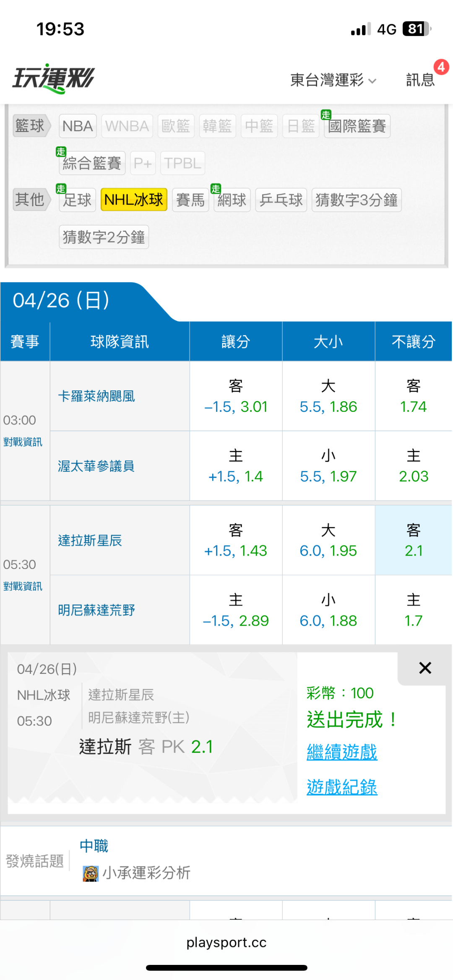The image size is (453, 980).
Task: Open 對戰資訊 for the 03:00 game
Action: pyautogui.click(x=23, y=442)
